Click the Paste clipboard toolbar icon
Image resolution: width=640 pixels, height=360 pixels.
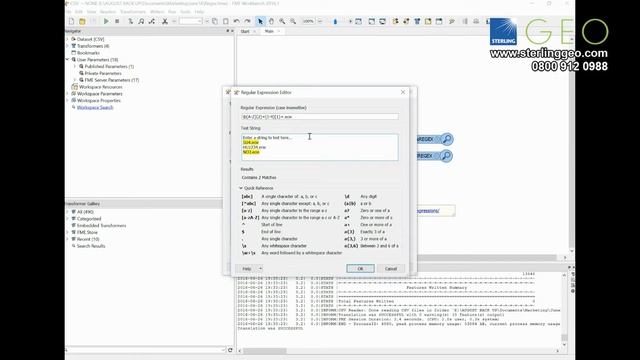coord(225,21)
